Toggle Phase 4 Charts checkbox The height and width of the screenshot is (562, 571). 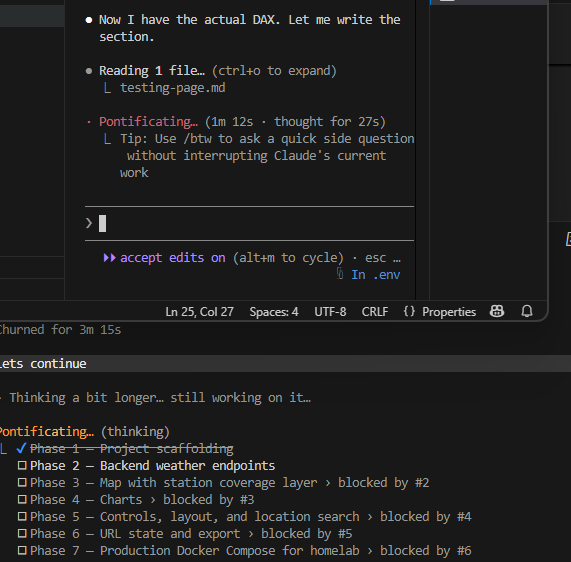(x=22, y=499)
